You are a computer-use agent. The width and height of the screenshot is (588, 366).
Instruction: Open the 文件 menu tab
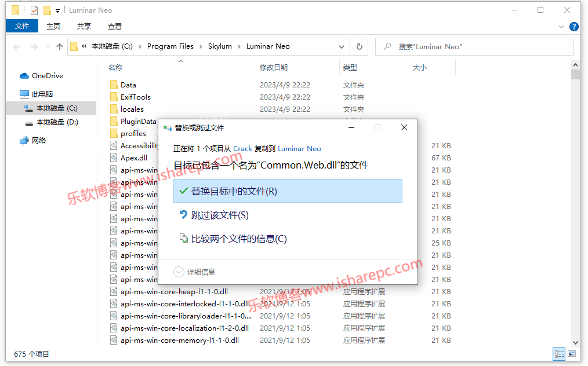click(x=22, y=26)
